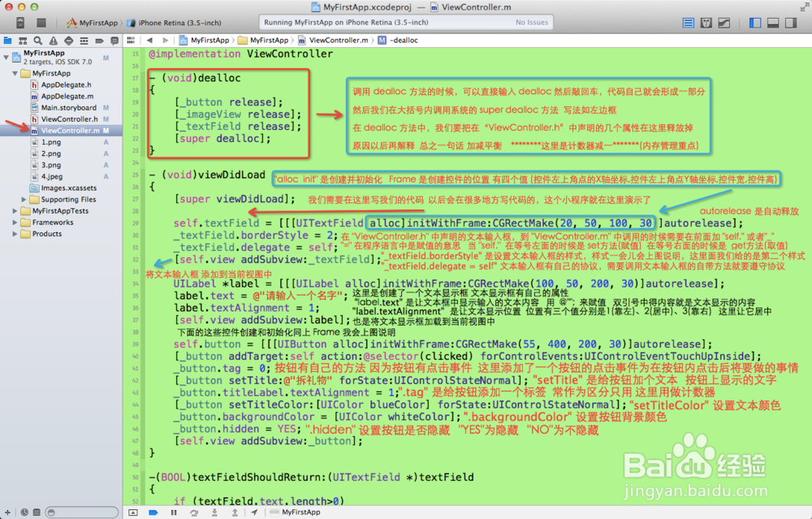The image size is (812, 519).
Task: Toggle the Navigator panel visibility
Action: click(x=755, y=23)
